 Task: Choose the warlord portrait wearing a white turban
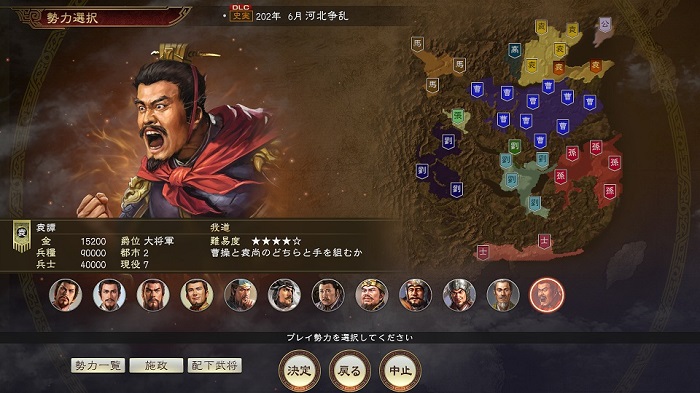point(284,295)
